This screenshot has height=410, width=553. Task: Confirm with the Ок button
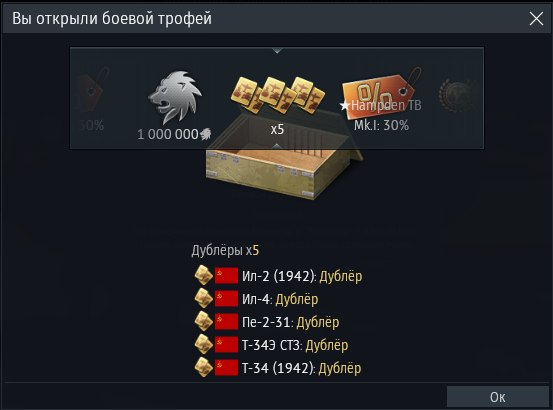498,397
